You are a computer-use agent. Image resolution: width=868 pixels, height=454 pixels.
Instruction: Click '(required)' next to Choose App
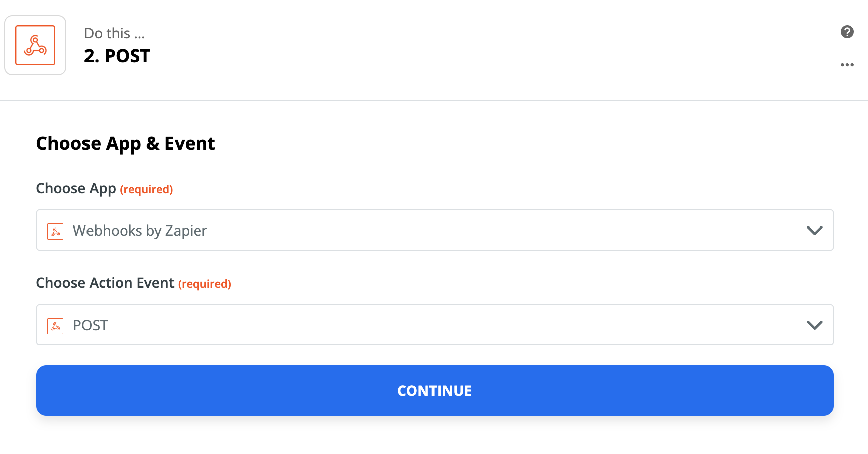(x=146, y=189)
